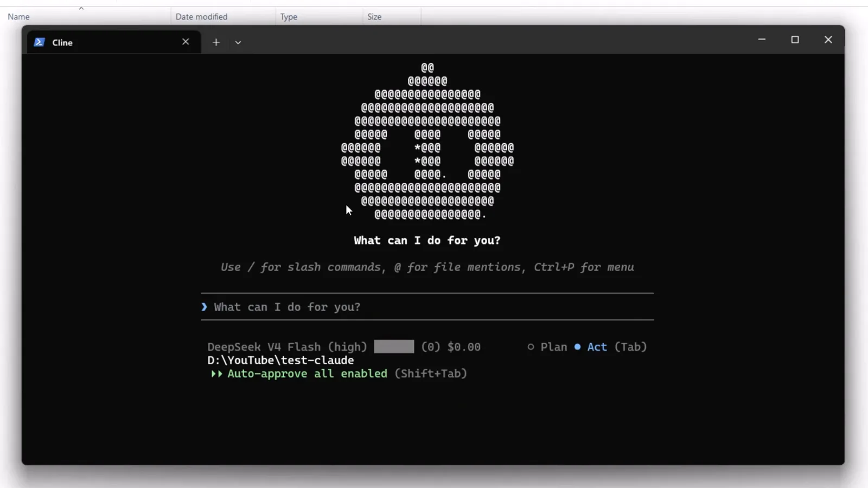868x488 pixels.
Task: Sort by Size column in File Explorer
Action: 392,17
